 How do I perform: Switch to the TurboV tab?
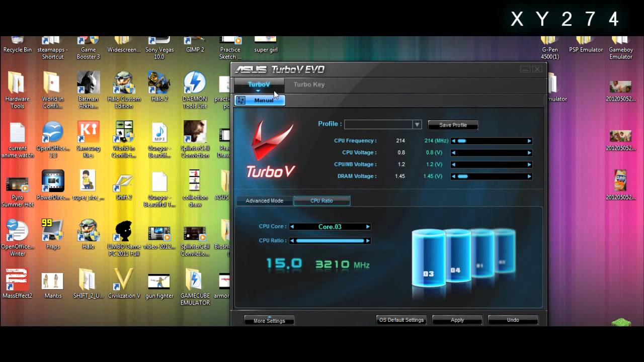[x=259, y=84]
